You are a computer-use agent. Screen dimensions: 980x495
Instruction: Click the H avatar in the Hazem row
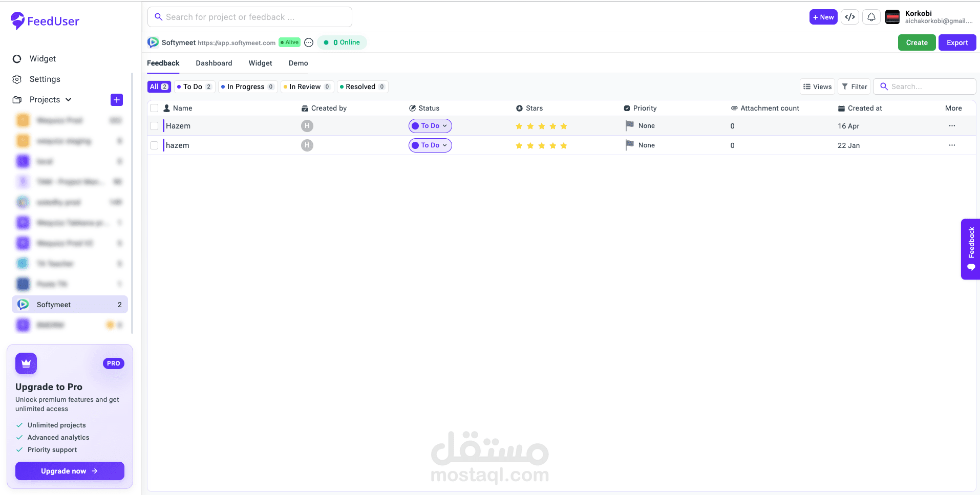pyautogui.click(x=307, y=126)
